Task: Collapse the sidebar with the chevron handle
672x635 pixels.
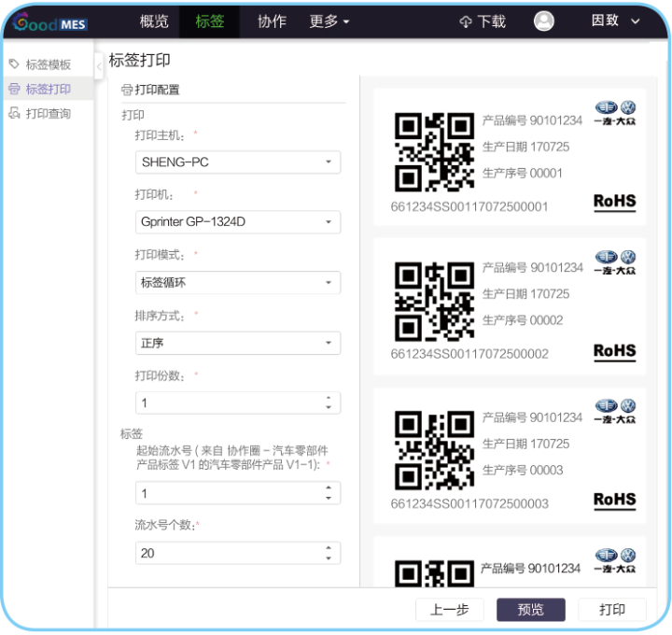Action: tap(99, 66)
